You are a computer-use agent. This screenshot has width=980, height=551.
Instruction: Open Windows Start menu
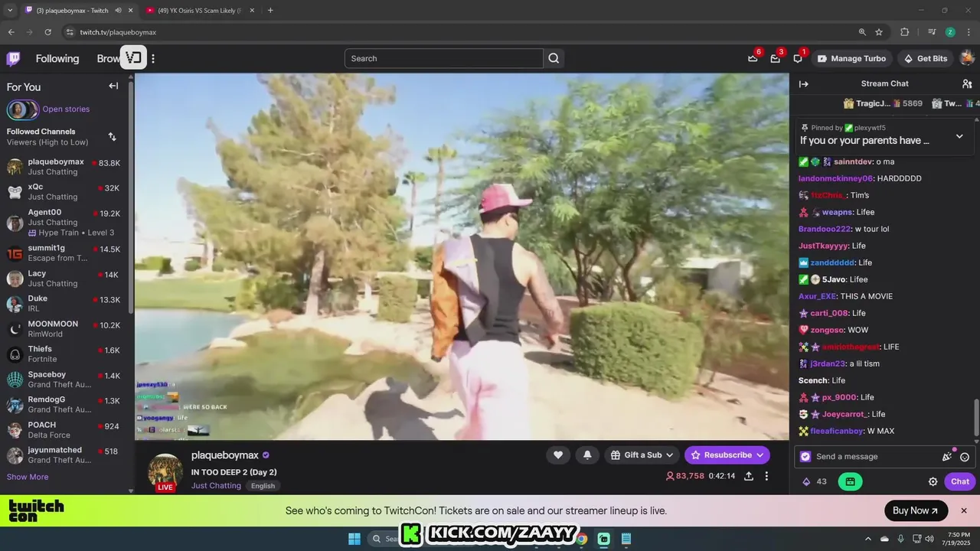(354, 539)
